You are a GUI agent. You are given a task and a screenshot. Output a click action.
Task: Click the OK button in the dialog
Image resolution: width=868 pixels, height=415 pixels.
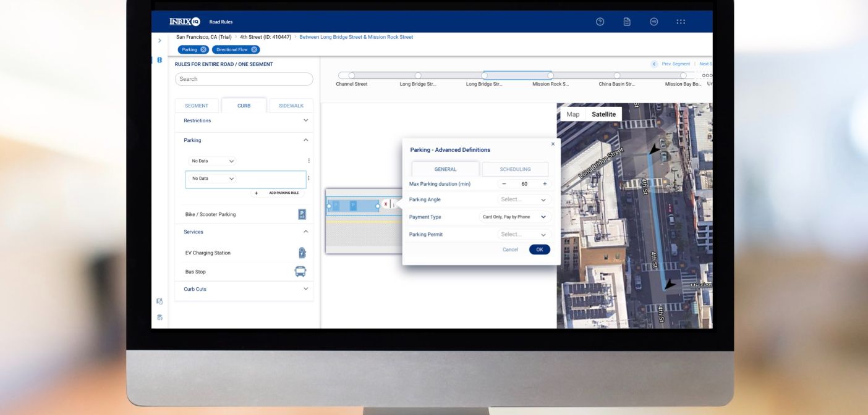539,249
